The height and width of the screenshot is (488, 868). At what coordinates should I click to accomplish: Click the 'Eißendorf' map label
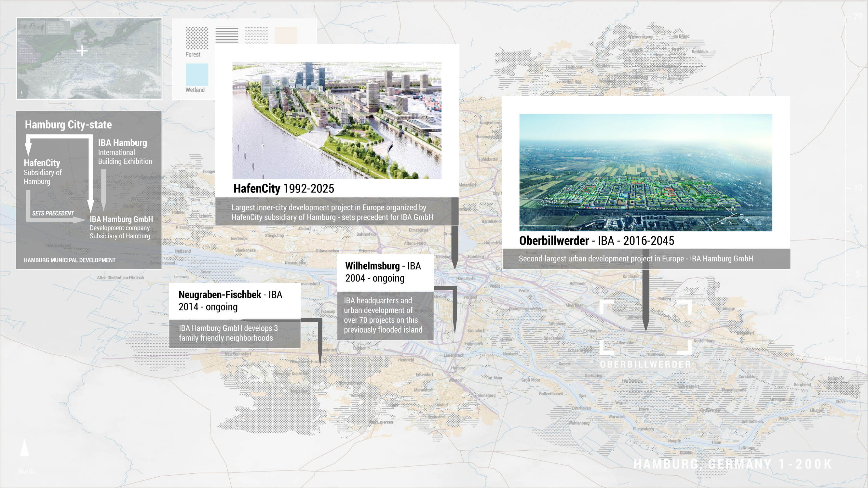tap(424, 375)
